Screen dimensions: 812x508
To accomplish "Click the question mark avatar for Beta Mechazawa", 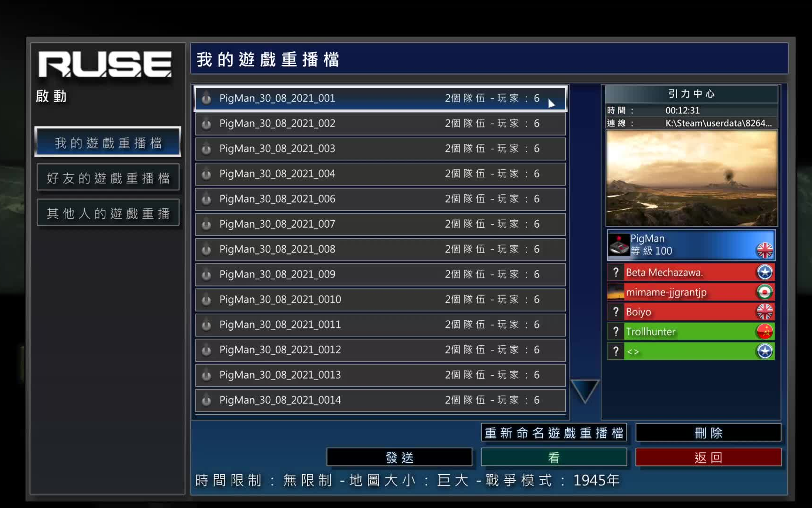I will point(616,272).
